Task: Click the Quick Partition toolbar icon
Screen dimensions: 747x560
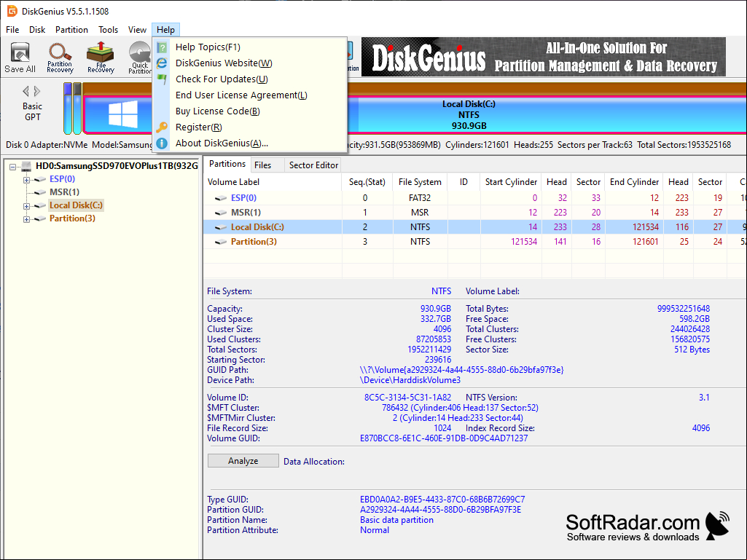Action: [x=140, y=57]
